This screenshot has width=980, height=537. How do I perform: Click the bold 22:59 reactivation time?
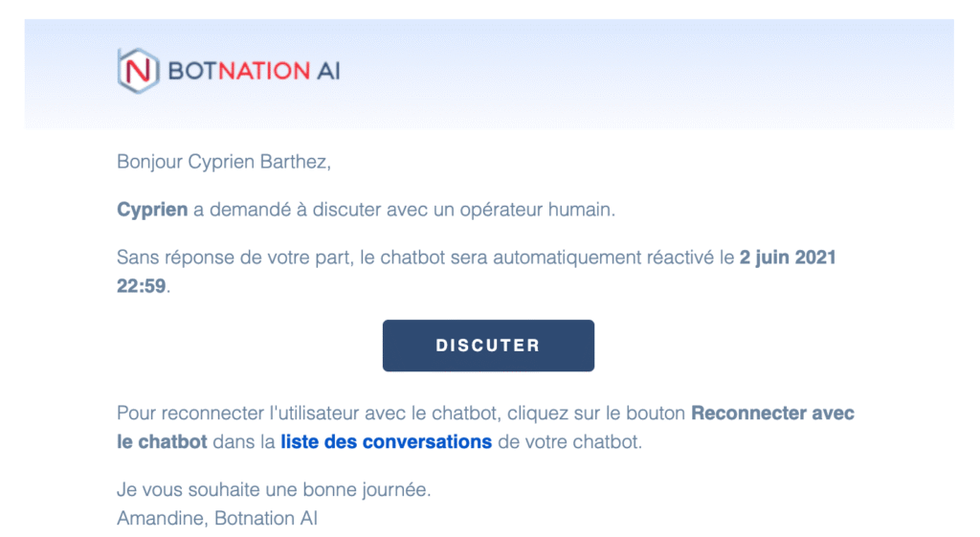[x=142, y=286]
